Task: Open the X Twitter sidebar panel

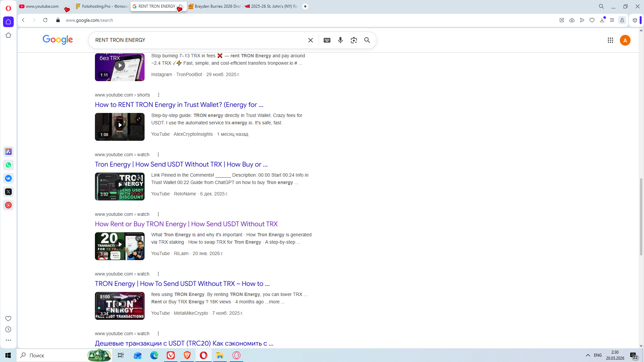Action: (x=8, y=192)
